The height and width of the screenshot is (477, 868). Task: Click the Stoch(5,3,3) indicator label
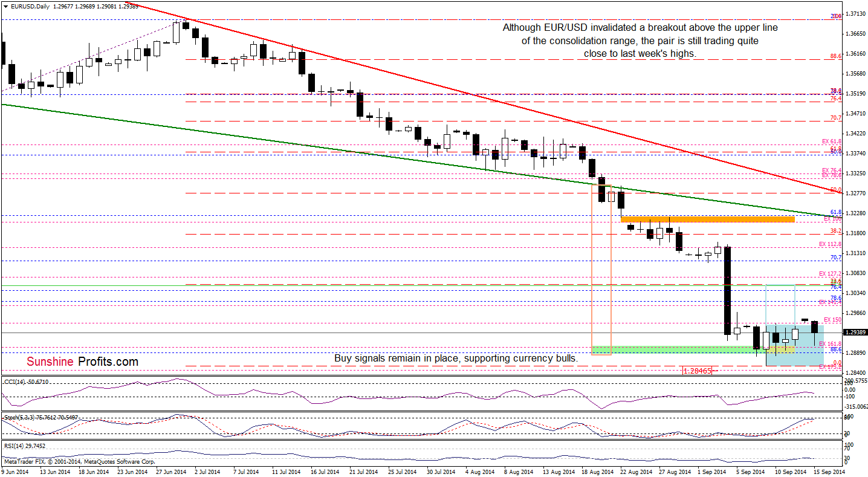pos(42,417)
